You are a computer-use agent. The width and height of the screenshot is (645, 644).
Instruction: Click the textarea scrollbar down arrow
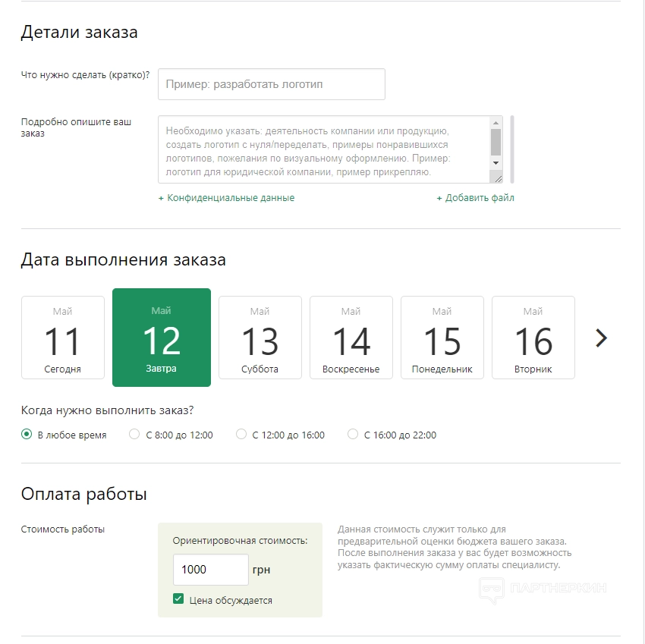(496, 163)
